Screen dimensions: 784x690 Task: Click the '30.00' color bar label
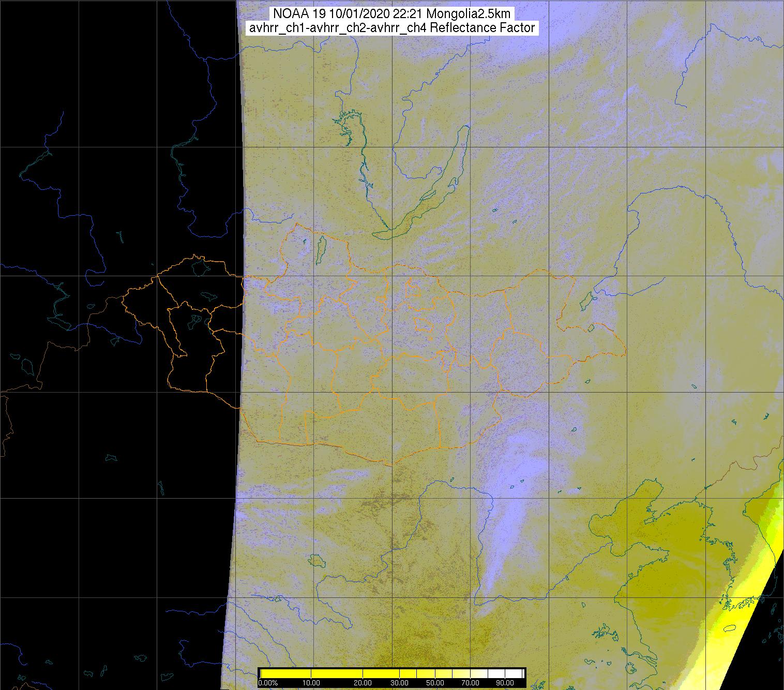click(x=399, y=683)
